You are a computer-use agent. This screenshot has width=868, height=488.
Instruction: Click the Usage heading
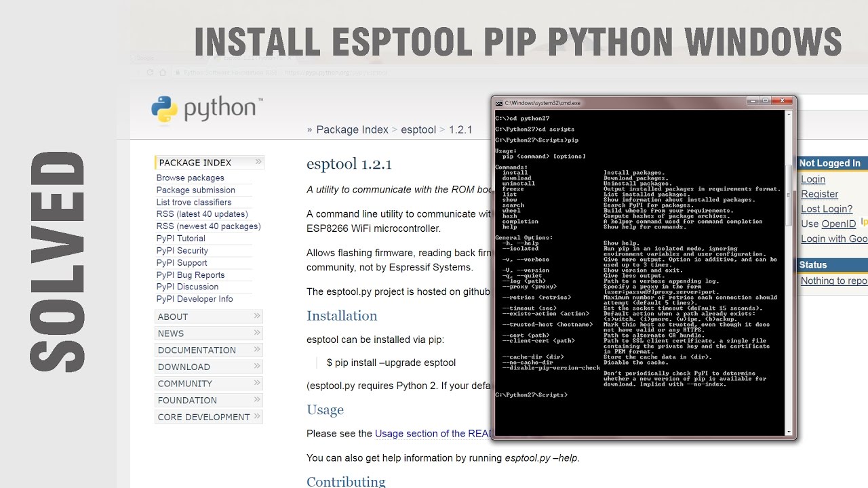coord(325,409)
